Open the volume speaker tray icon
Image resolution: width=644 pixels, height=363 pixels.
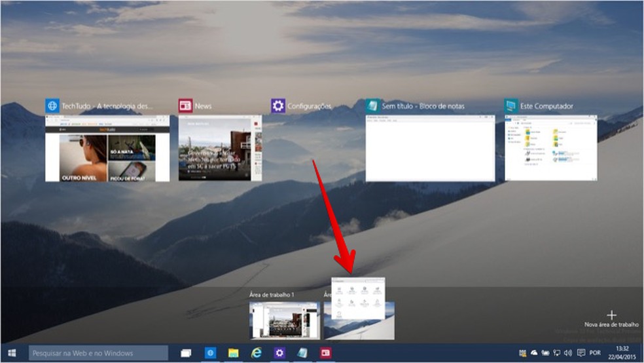[x=568, y=353]
